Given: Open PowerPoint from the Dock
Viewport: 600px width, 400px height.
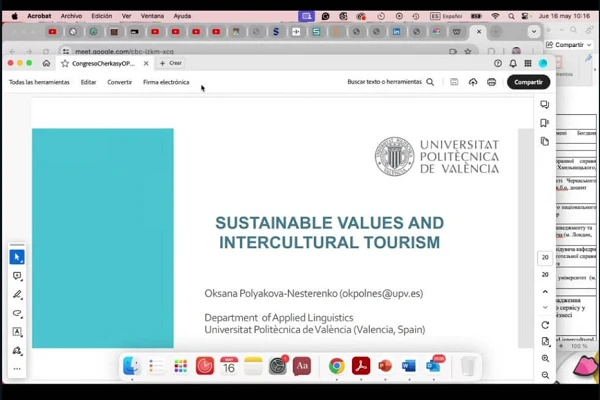Looking at the screenshot, I should (385, 367).
